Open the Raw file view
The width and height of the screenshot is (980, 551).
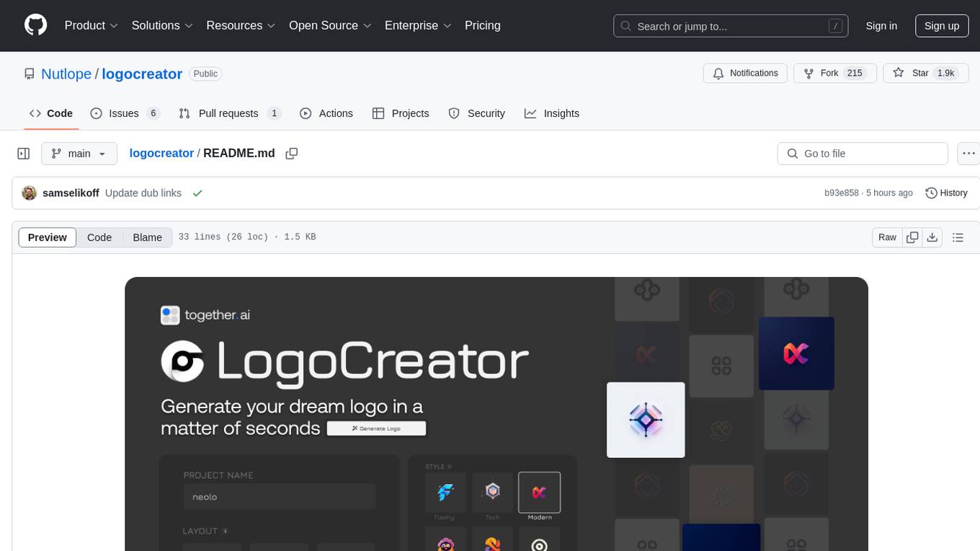point(887,237)
